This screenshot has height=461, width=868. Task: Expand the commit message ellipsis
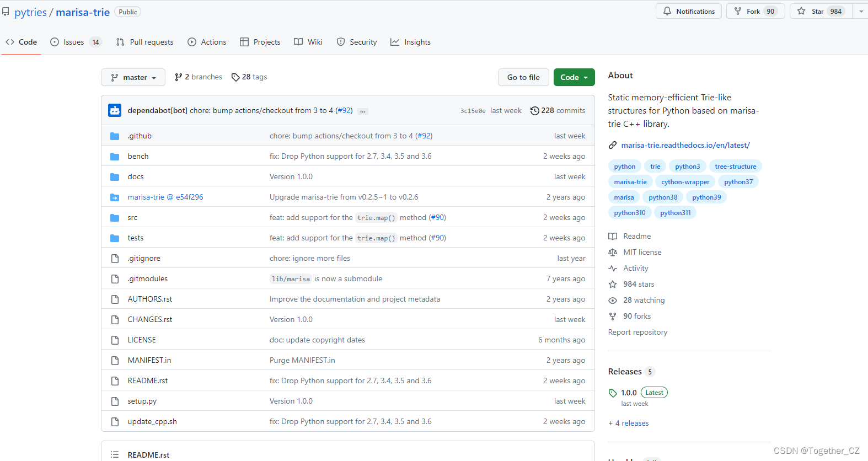363,111
